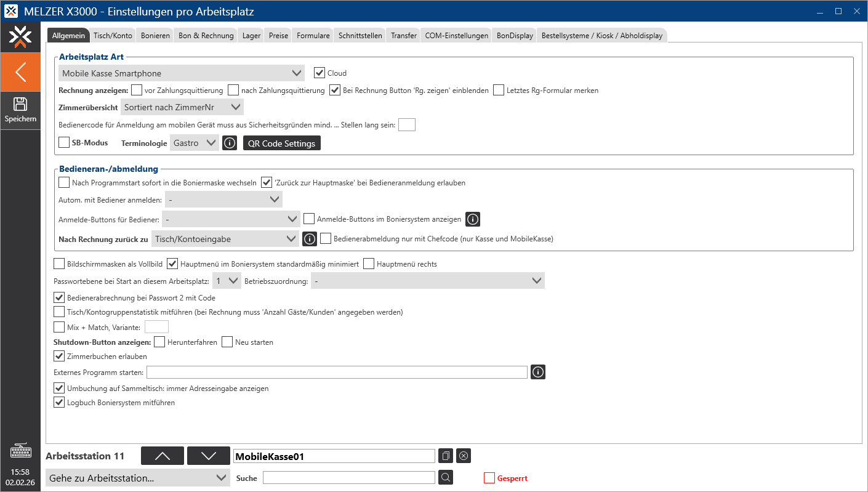This screenshot has height=492, width=868.
Task: Go to previous Arbeitsstation with up arrow
Action: (x=163, y=456)
